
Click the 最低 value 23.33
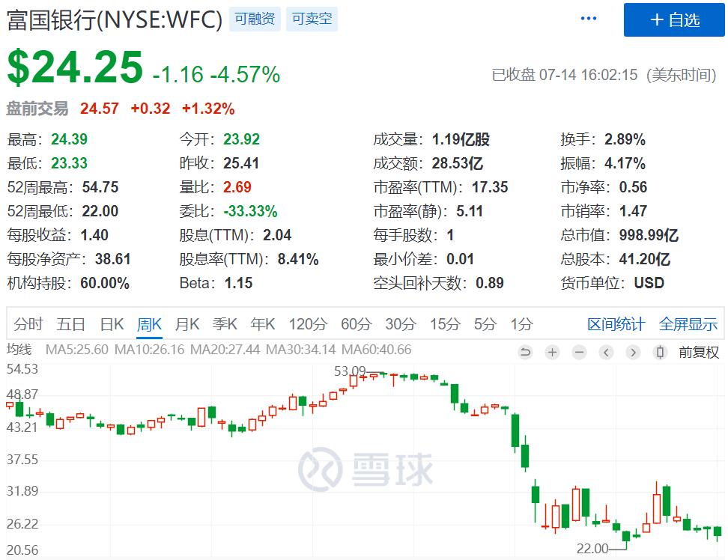[69, 163]
